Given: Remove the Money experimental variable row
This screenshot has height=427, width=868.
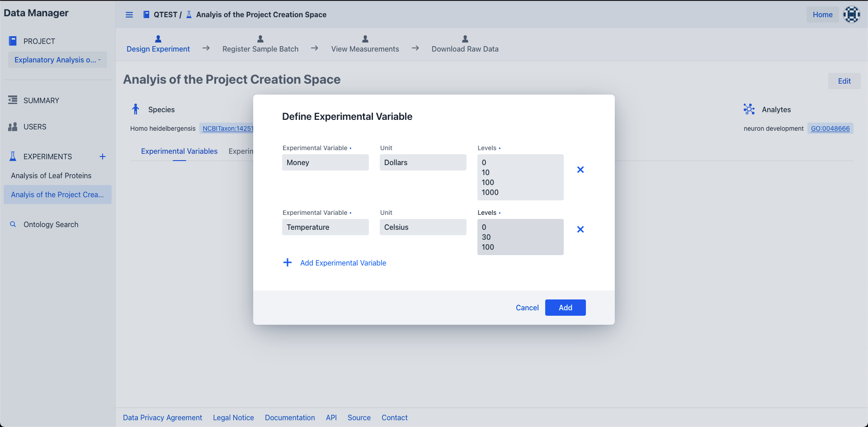Looking at the screenshot, I should click(x=580, y=170).
